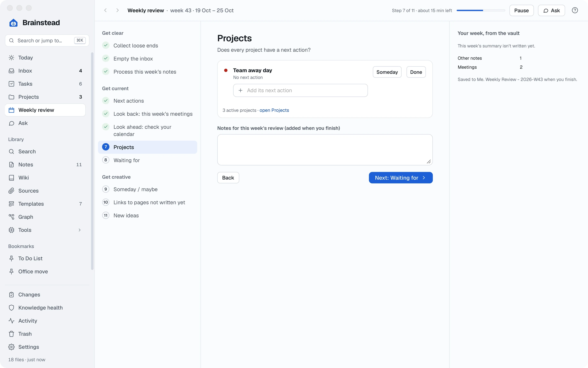
Task: Expand the Tools sidebar chevron
Action: click(x=79, y=230)
